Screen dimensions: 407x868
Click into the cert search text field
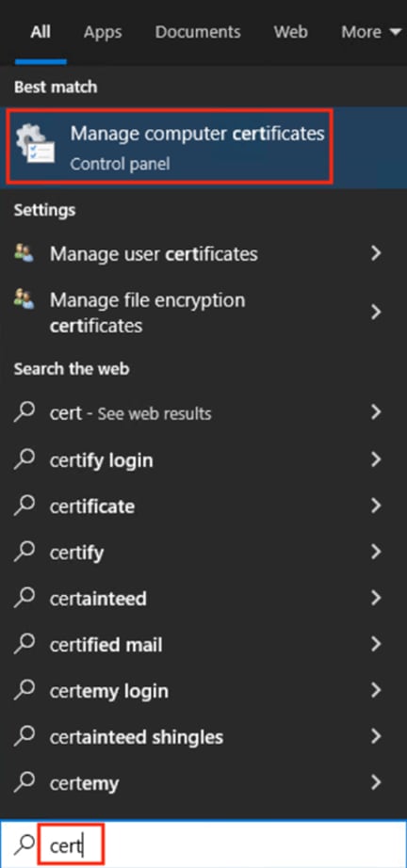(221, 844)
